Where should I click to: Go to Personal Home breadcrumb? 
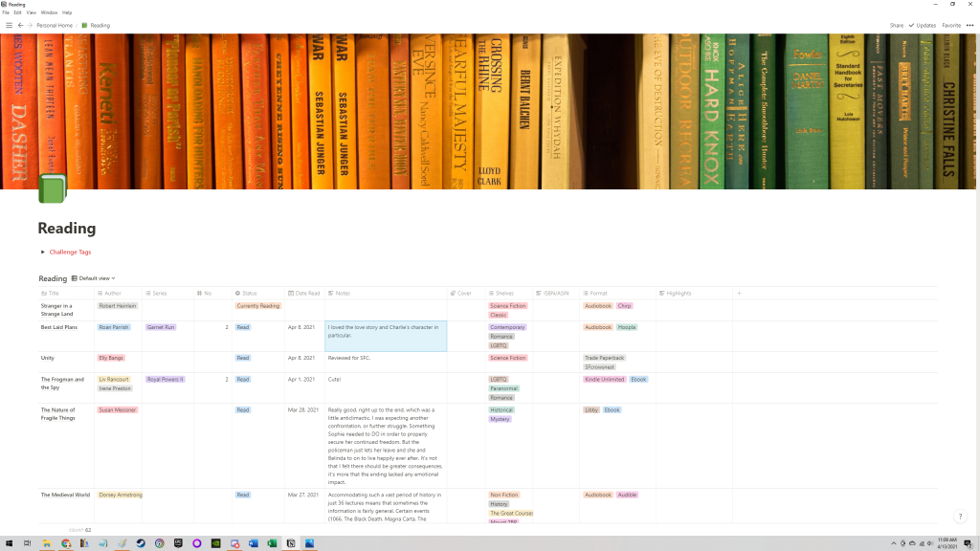[54, 25]
